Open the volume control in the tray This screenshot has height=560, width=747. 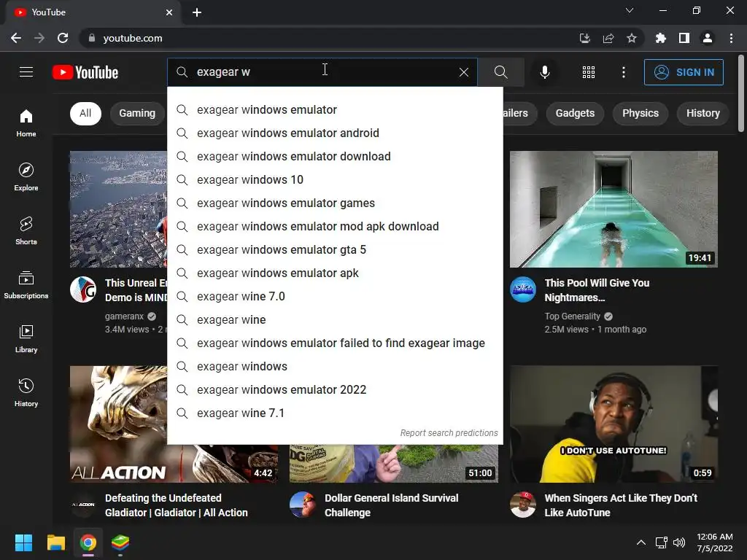click(679, 542)
